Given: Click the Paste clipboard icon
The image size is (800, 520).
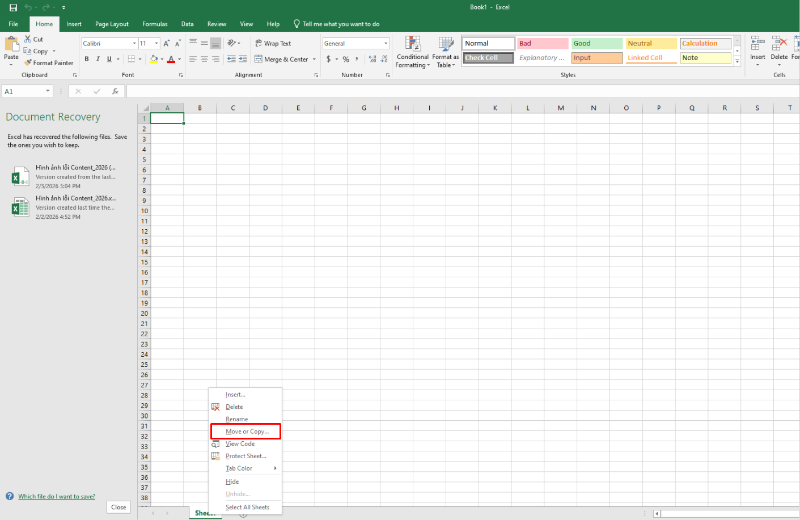Looking at the screenshot, I should pyautogui.click(x=11, y=44).
